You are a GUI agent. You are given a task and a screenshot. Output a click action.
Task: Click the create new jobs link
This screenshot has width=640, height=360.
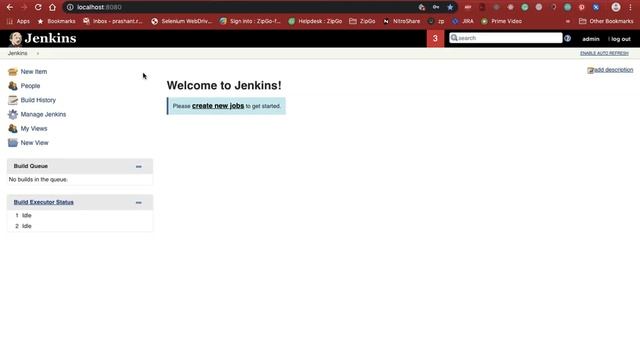218,106
